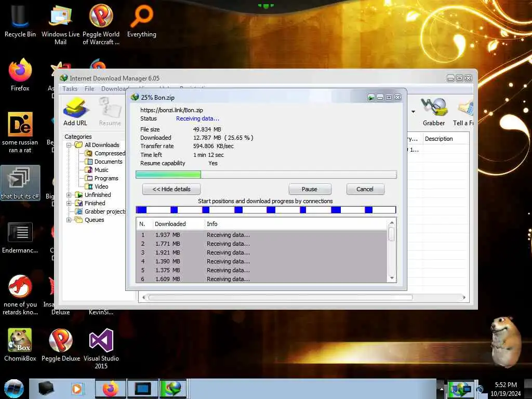Click the blue window taskbar icon
532x399 pixels.
coord(142,389)
